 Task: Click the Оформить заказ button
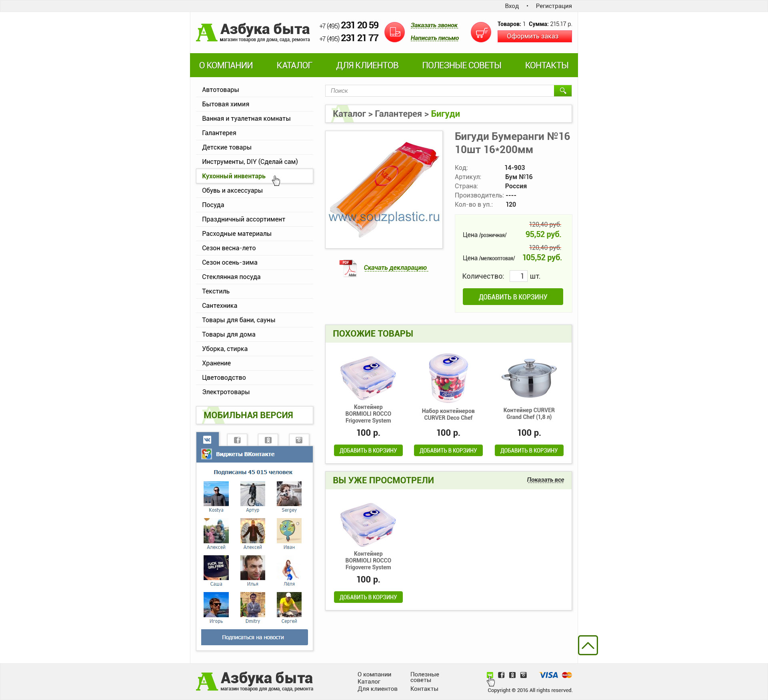pos(534,36)
